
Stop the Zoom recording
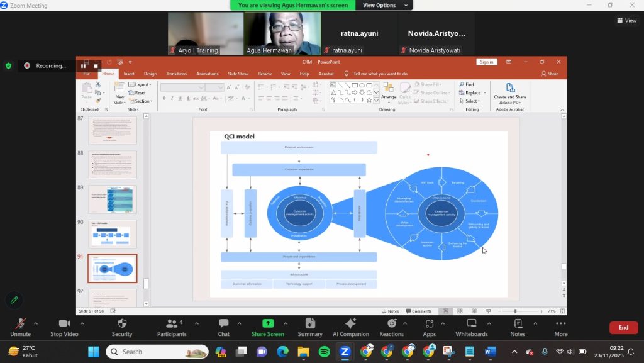click(x=96, y=65)
